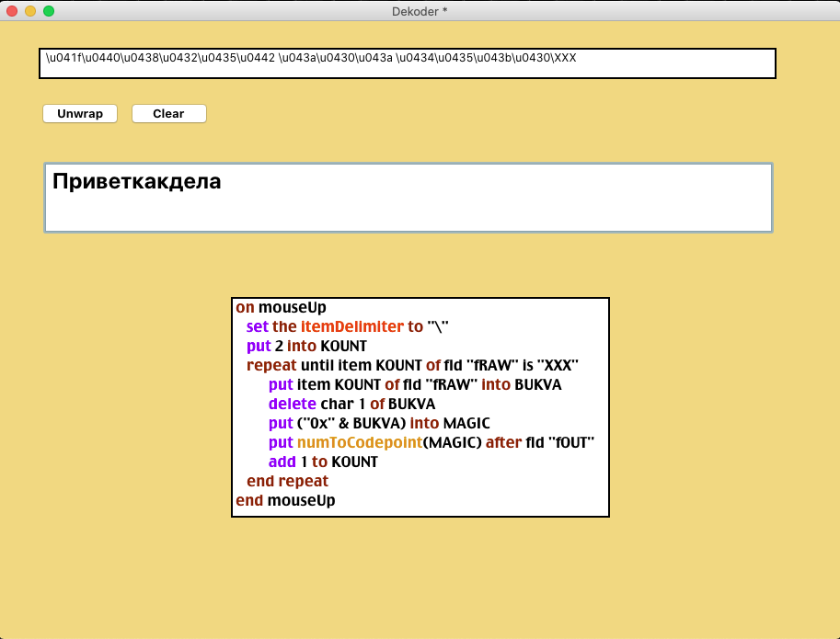Viewport: 840px width, 639px height.
Task: Click the "on mouseUp" script line
Action: coord(281,307)
